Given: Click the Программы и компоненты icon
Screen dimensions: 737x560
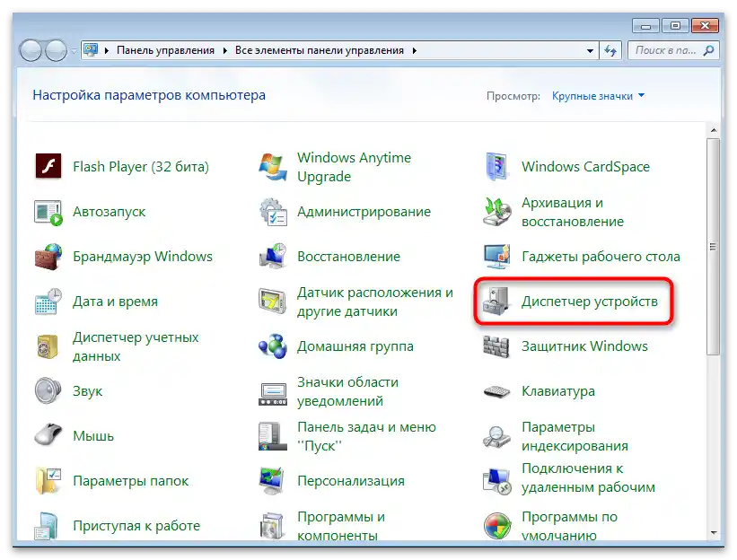Looking at the screenshot, I should [273, 526].
